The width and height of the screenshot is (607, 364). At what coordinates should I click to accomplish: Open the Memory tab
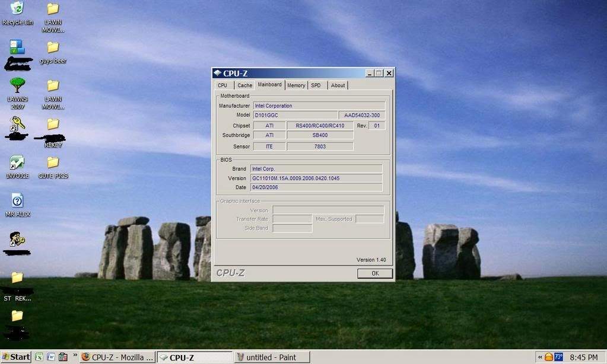296,85
